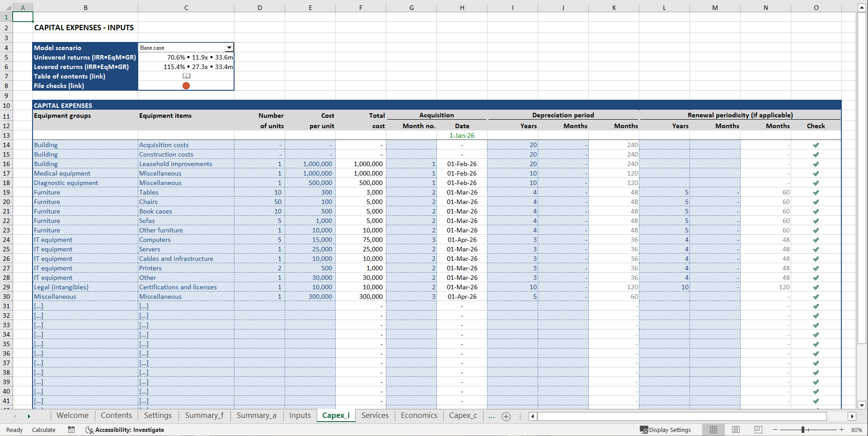Click the check mark beside Legal Certifications row
Viewport: 868px width, 436px height.
click(816, 287)
